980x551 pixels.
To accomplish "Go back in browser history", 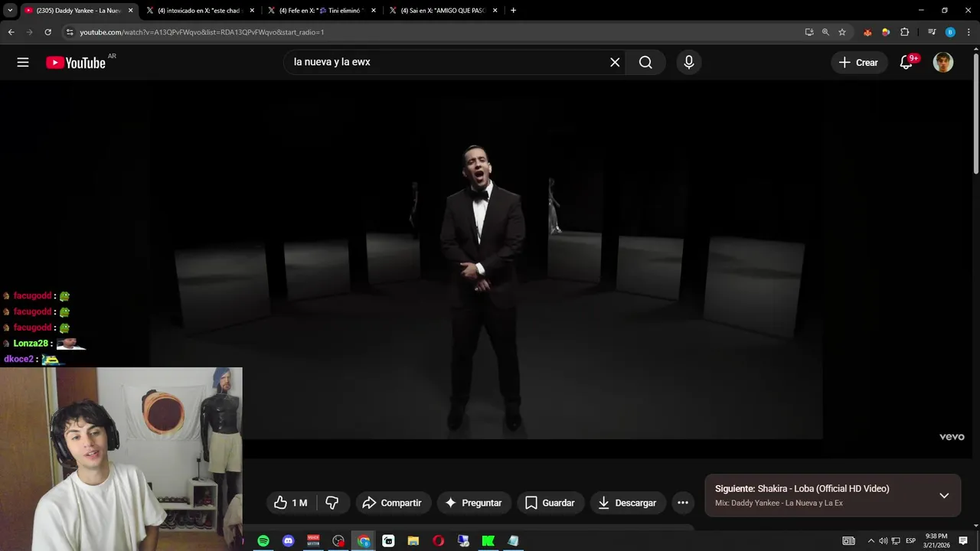I will 11,32.
